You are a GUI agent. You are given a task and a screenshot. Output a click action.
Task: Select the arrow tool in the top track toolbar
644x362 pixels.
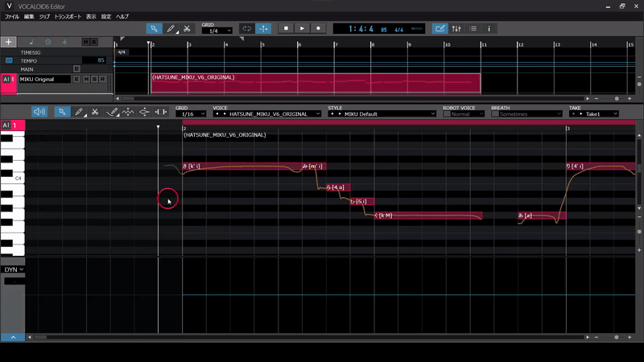pyautogui.click(x=154, y=29)
